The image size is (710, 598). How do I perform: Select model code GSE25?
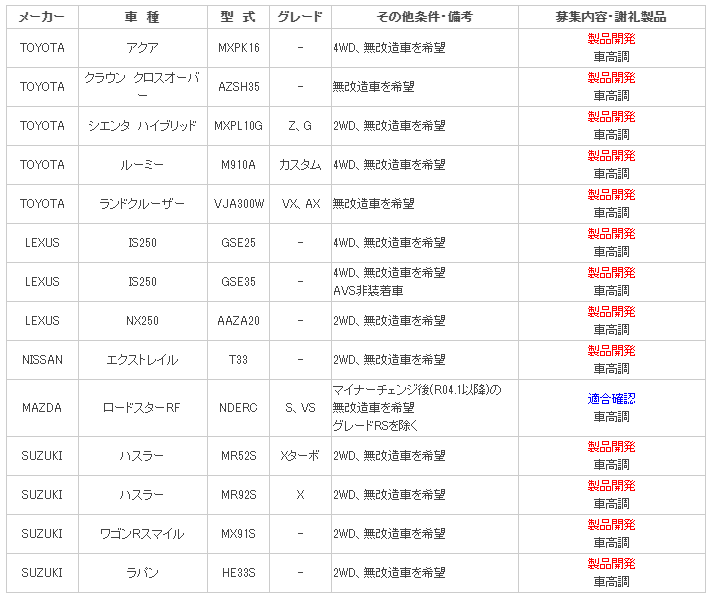point(239,243)
